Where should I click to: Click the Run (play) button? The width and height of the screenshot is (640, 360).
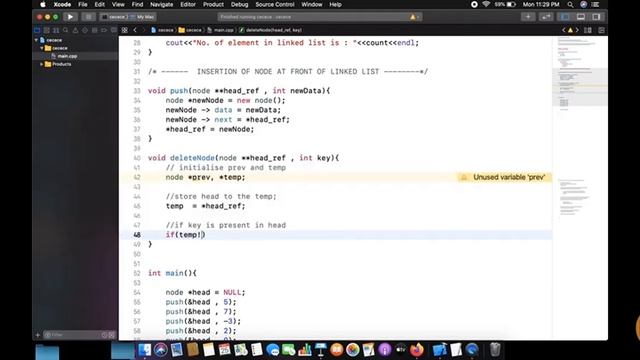[70, 17]
